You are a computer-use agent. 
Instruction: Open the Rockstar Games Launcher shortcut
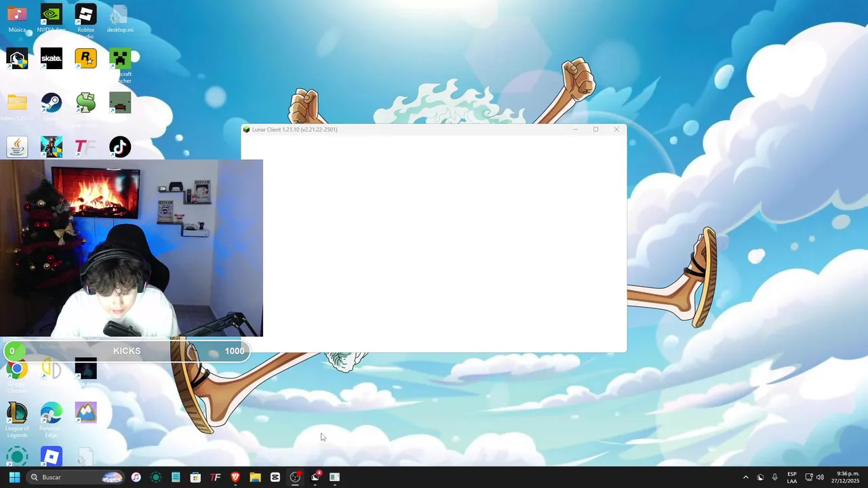point(85,58)
